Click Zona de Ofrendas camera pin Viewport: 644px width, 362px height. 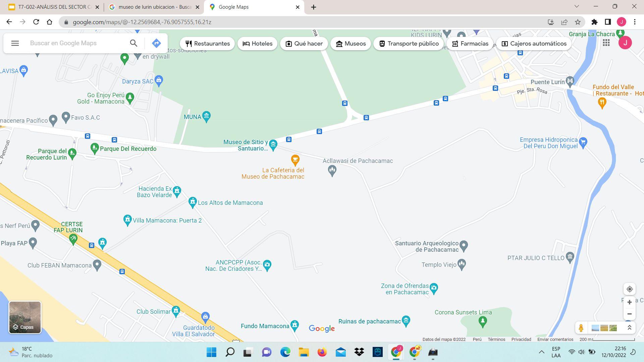(x=434, y=288)
